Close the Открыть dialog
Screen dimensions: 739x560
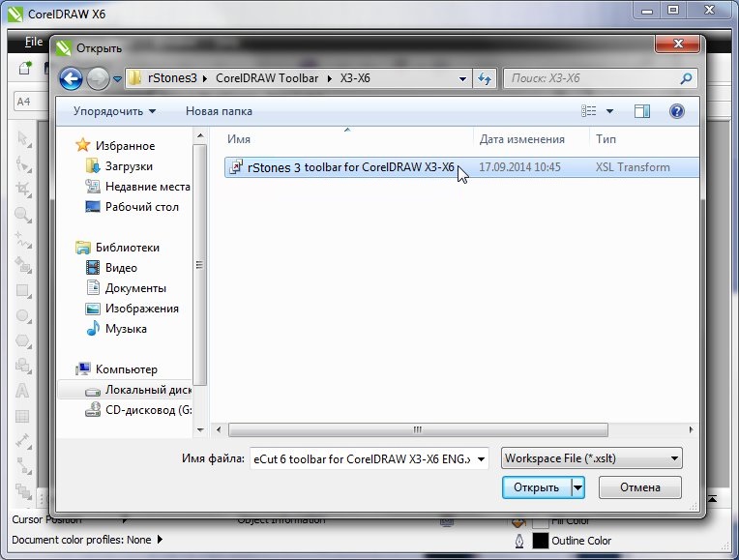[678, 44]
